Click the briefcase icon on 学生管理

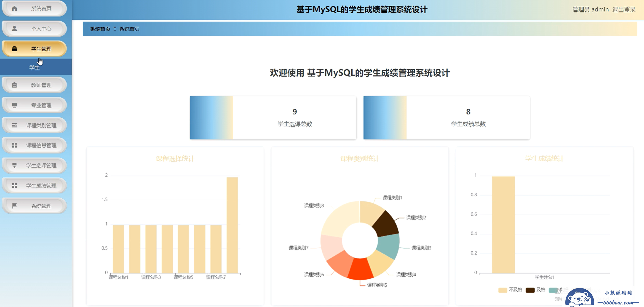tap(14, 49)
